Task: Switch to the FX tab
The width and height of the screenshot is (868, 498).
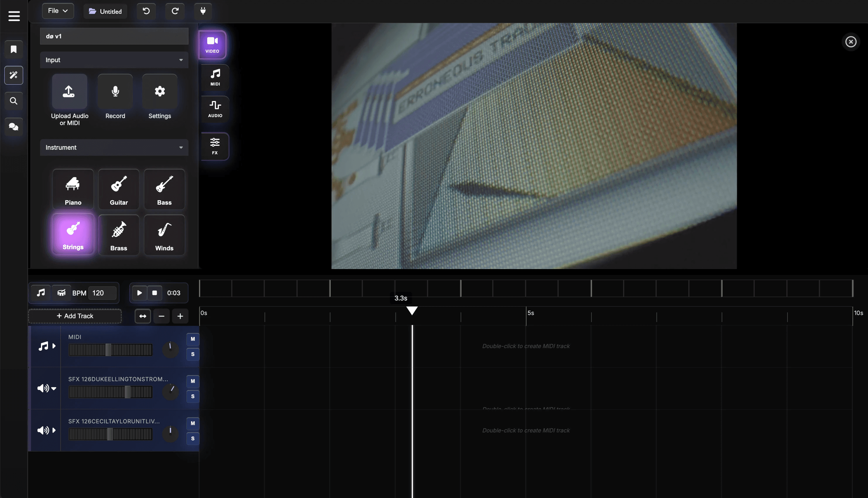Action: 215,146
